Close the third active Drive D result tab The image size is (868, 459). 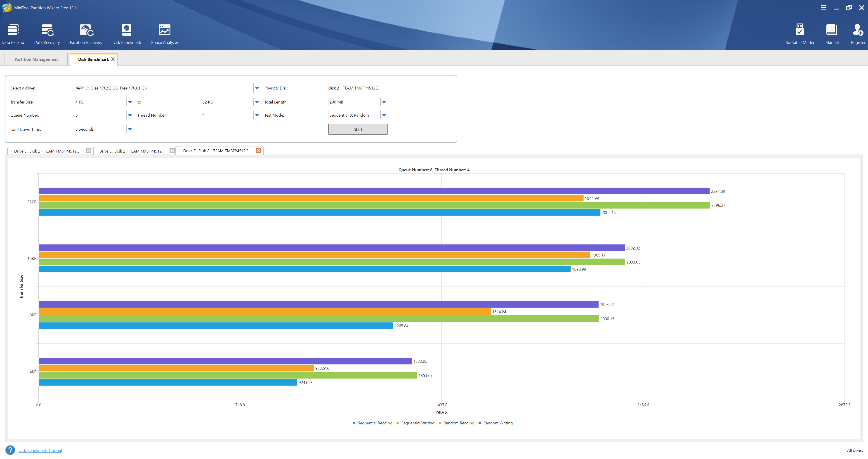[258, 151]
